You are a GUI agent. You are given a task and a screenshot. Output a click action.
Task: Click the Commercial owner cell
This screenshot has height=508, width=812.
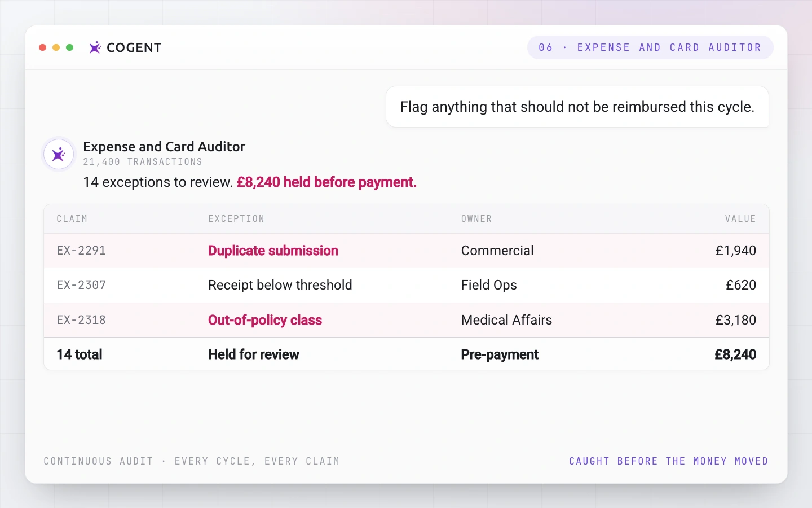(x=497, y=251)
